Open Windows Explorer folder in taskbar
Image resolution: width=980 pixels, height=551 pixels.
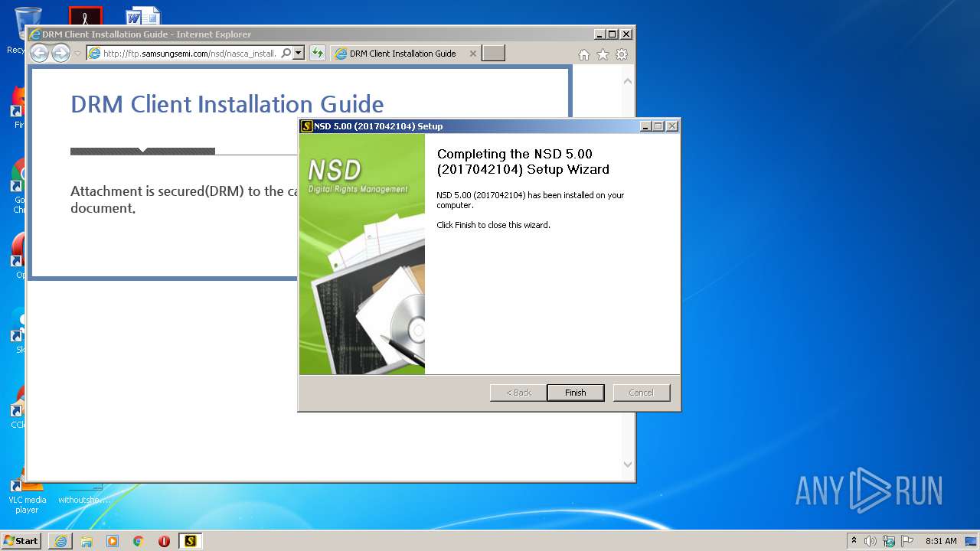(87, 541)
